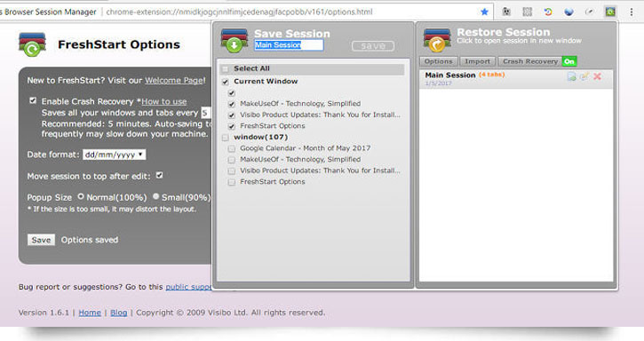This screenshot has height=341, width=644.
Task: Click 'MakeUseOf - Technology, Simplified' under Current Window
Action: tap(300, 104)
